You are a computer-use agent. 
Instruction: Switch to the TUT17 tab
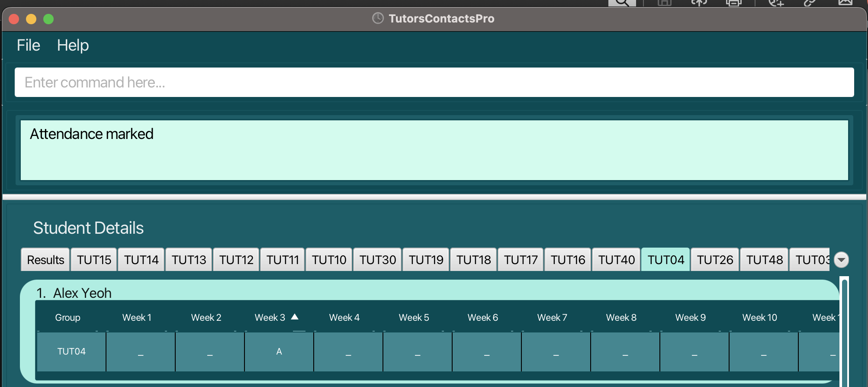(521, 260)
